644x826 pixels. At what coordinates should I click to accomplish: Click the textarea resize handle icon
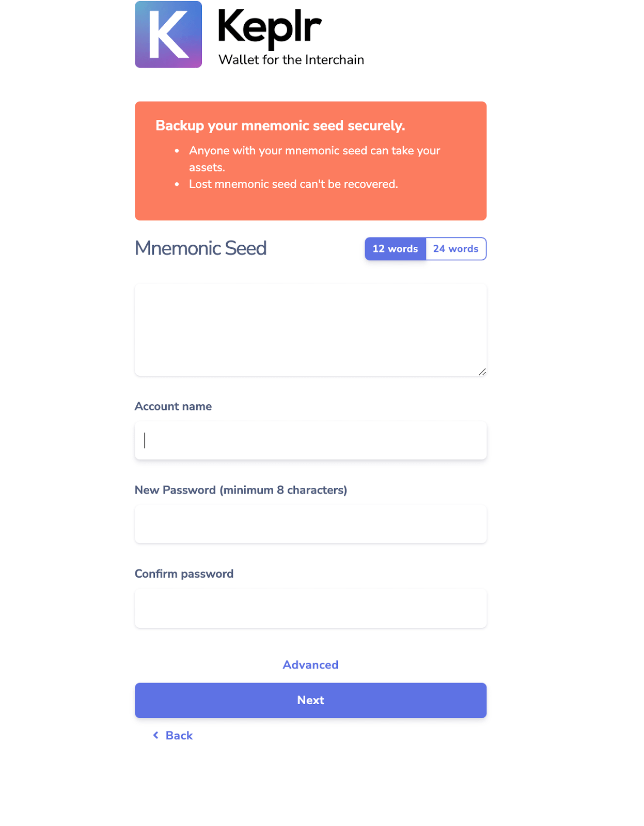click(x=482, y=371)
